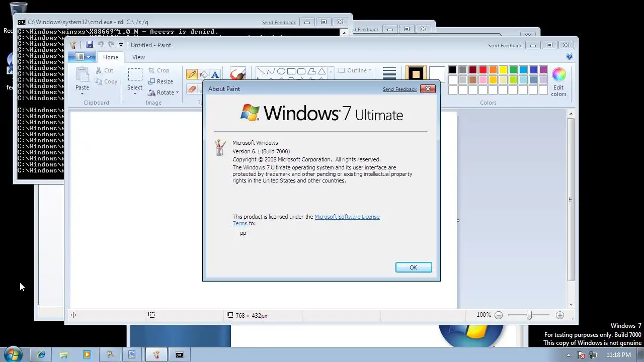Expand the Select dropdown arrow
The width and height of the screenshot is (644, 362).
click(135, 94)
